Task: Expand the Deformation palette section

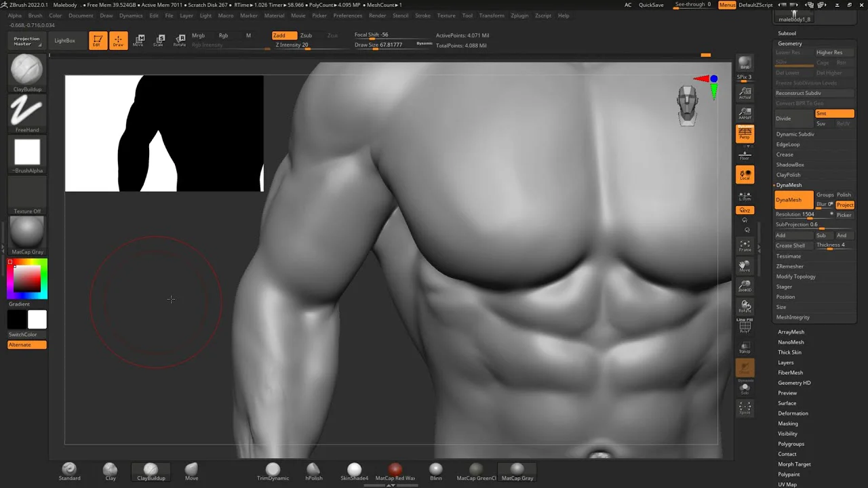Action: [793, 413]
